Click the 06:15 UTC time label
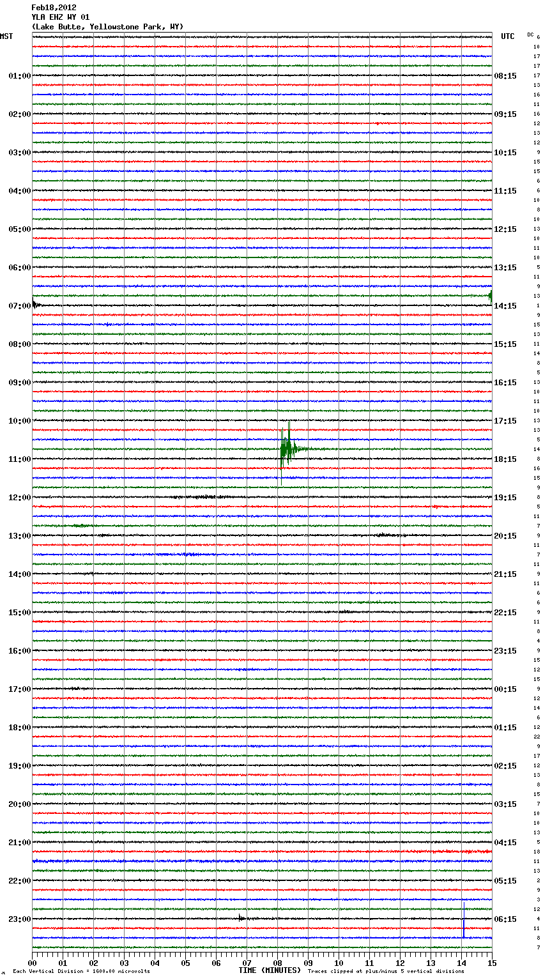Viewport: 543px width, 980px height. coord(505,919)
